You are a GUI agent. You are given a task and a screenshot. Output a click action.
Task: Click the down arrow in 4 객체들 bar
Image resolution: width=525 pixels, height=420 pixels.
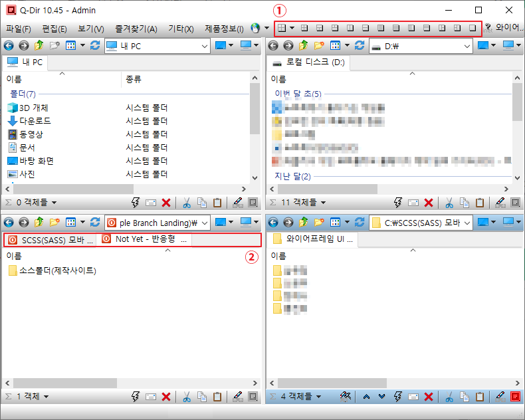point(381,397)
